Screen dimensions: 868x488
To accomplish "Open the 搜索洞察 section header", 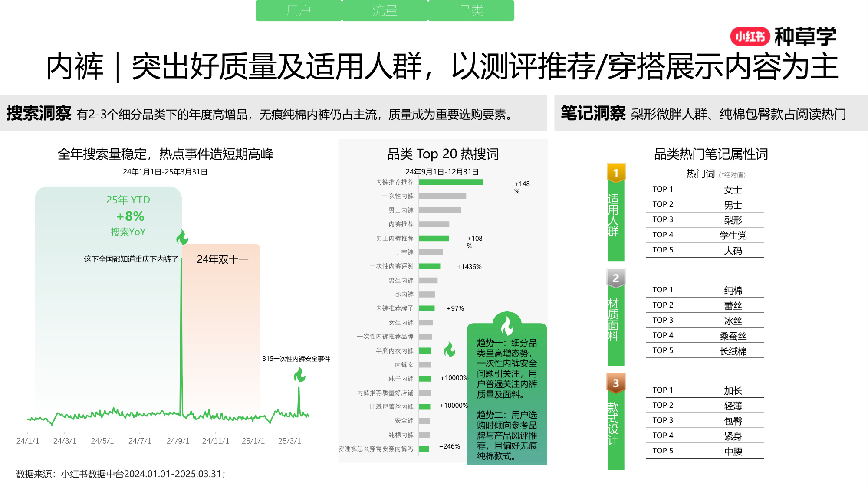I will tap(39, 114).
